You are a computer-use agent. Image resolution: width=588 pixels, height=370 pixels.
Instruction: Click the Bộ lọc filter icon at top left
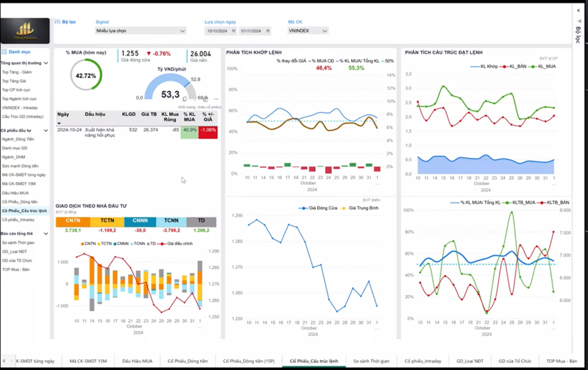[x=57, y=22]
